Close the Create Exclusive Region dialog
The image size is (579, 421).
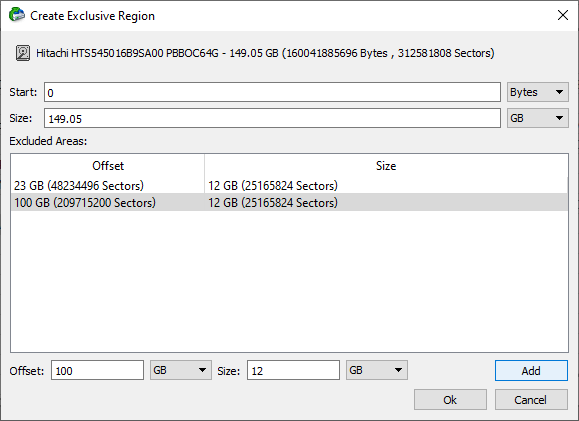coord(562,15)
